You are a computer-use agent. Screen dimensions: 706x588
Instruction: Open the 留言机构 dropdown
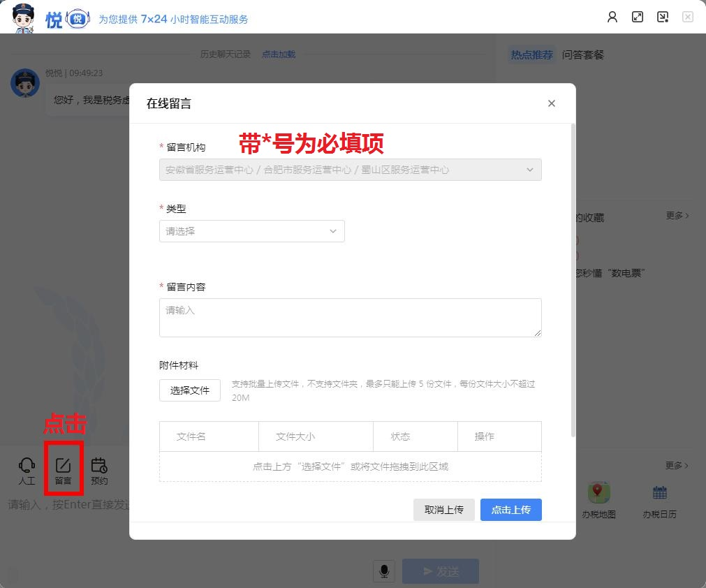(351, 170)
